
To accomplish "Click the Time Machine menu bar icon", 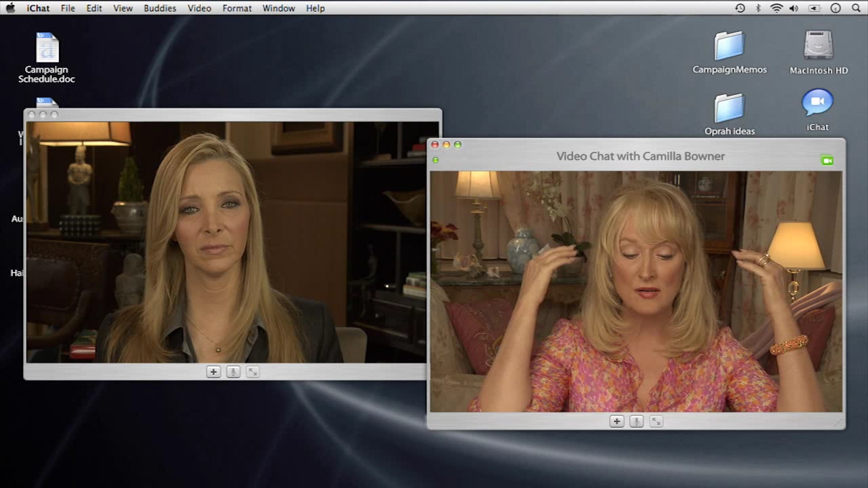I will coord(740,8).
